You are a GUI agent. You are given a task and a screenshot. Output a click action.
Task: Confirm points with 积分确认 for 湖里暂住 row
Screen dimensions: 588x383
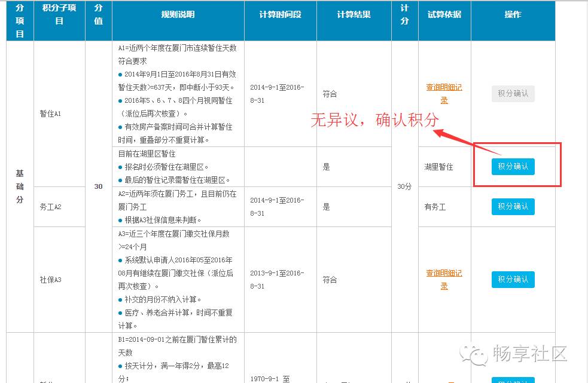point(513,167)
